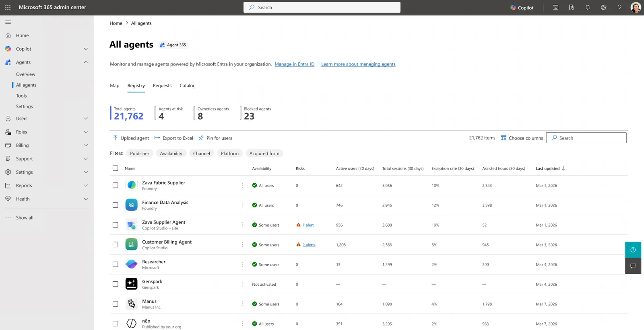
Task: Click Finance Data Analysis agent icon
Action: [131, 205]
